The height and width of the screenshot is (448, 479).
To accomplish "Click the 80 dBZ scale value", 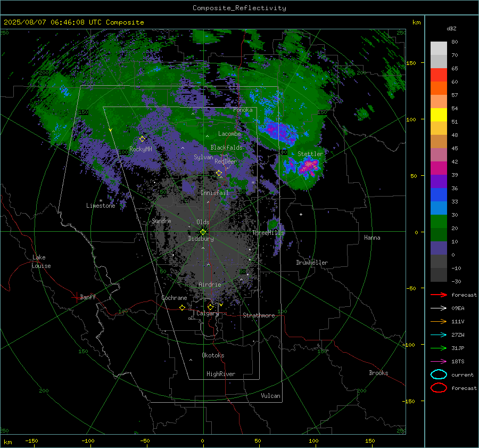I will click(455, 42).
